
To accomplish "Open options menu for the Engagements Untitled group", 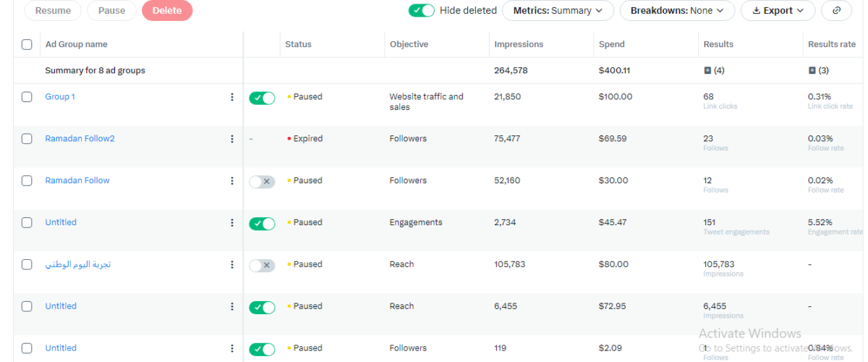I will point(232,223).
